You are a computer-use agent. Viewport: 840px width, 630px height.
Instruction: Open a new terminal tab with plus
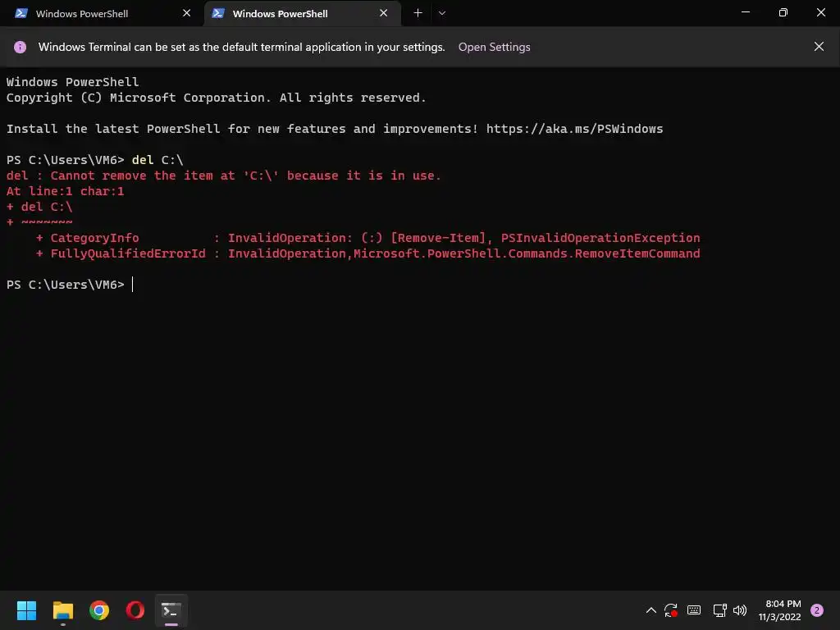point(418,13)
